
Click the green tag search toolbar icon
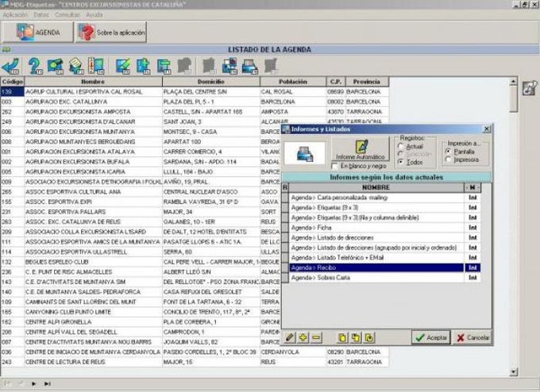pyautogui.click(x=56, y=65)
